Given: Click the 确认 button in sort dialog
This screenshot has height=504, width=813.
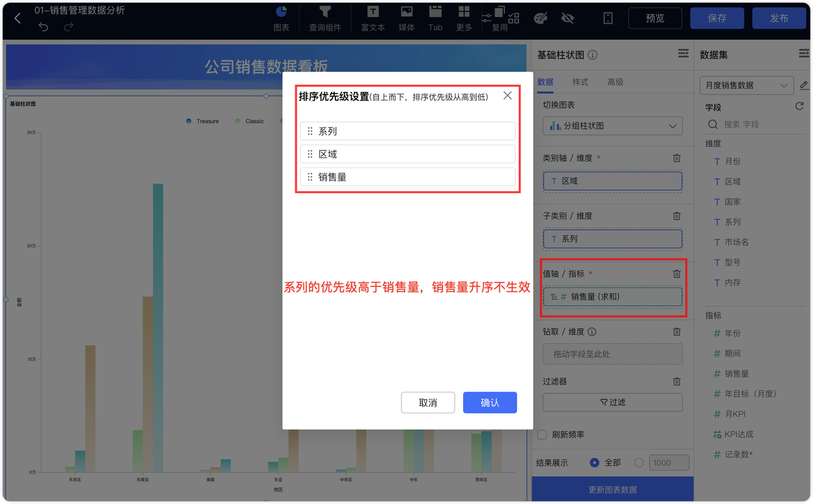Looking at the screenshot, I should (x=490, y=402).
